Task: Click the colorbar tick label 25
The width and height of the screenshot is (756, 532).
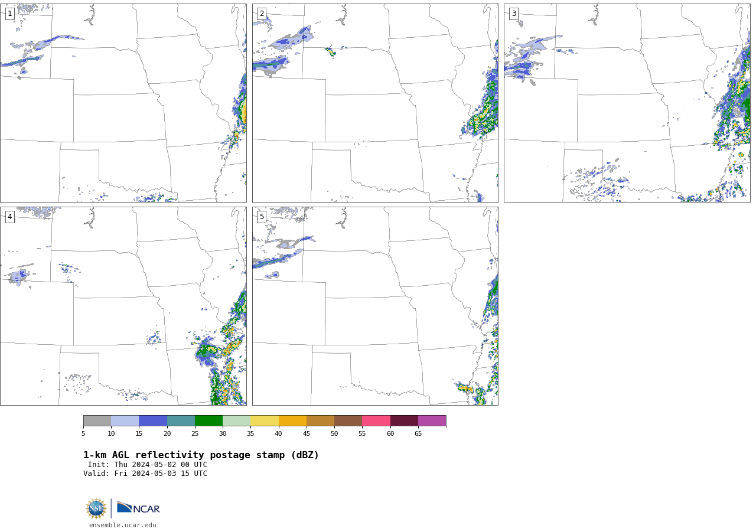Action: [x=195, y=434]
